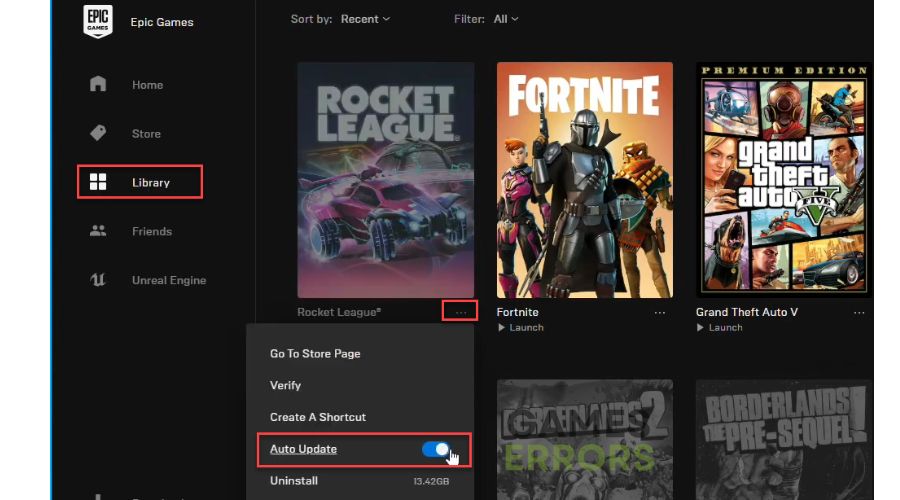Open the Filter All dropdown
Screen dimensions: 900x500
[506, 19]
